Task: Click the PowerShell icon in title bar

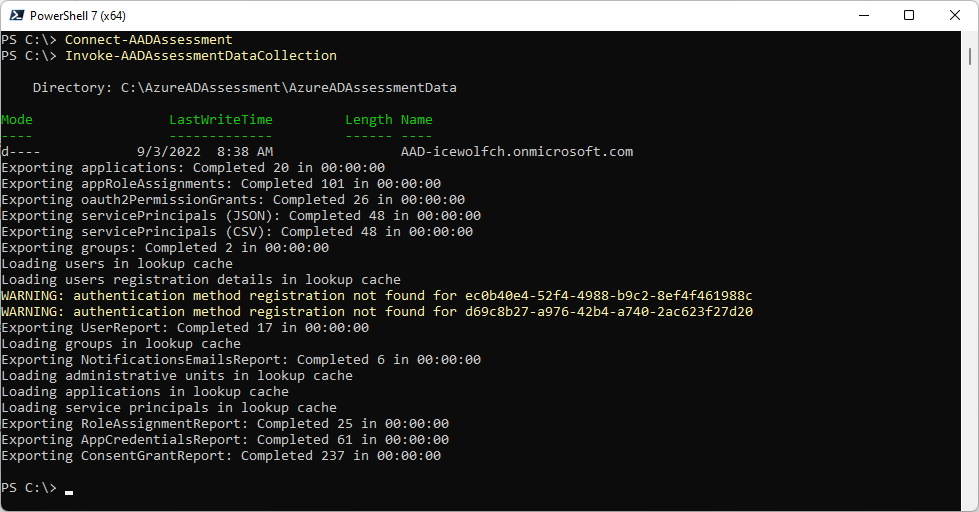Action: (17, 16)
